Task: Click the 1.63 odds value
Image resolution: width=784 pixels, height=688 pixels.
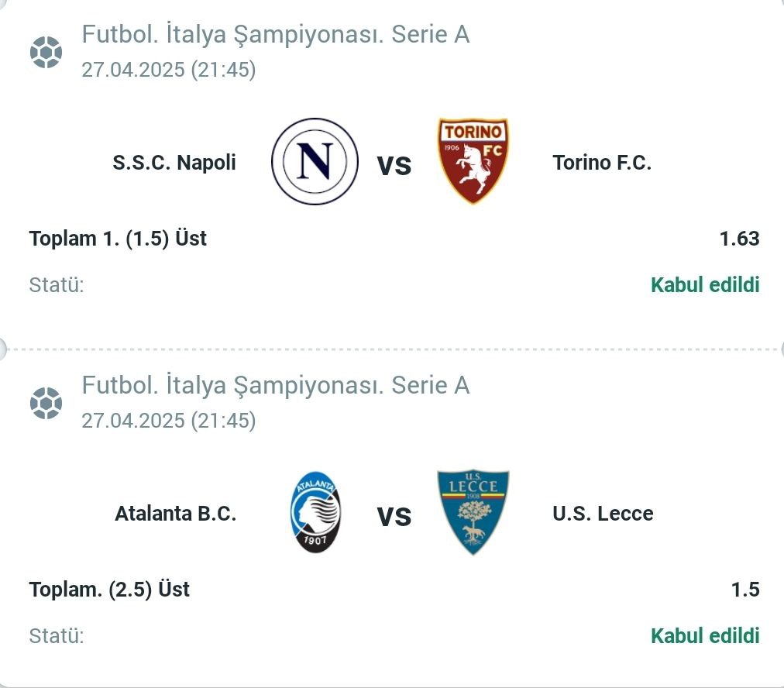Action: point(740,239)
